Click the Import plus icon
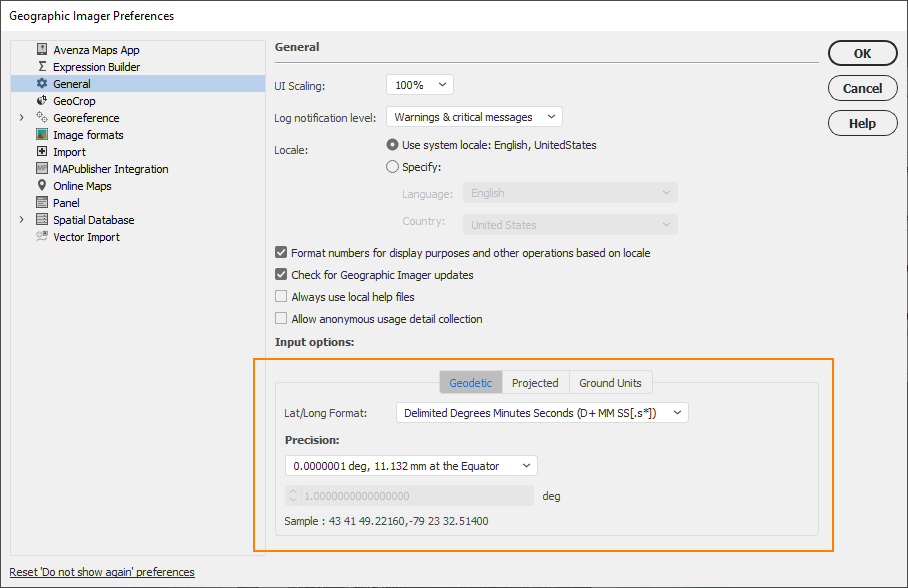The width and height of the screenshot is (908, 588). pos(42,151)
